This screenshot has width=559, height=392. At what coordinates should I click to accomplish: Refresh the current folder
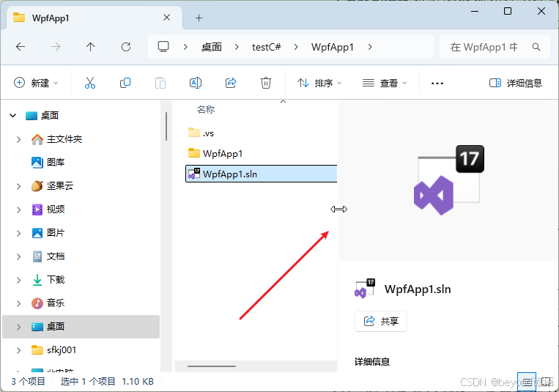[x=126, y=47]
